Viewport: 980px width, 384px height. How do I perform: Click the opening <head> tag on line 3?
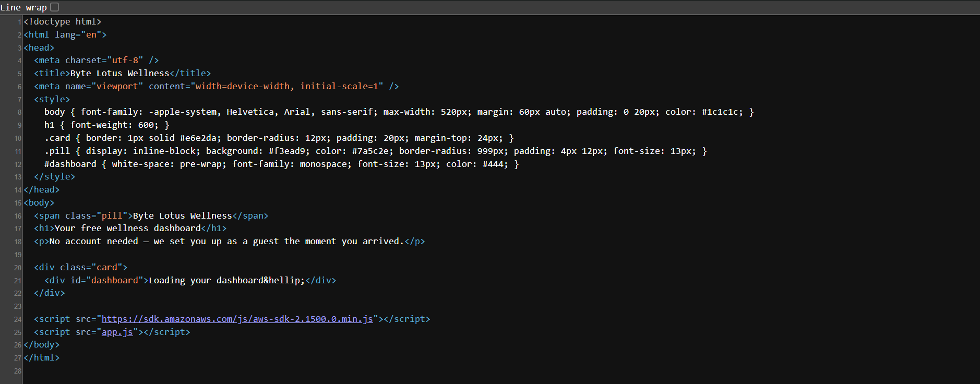(39, 47)
